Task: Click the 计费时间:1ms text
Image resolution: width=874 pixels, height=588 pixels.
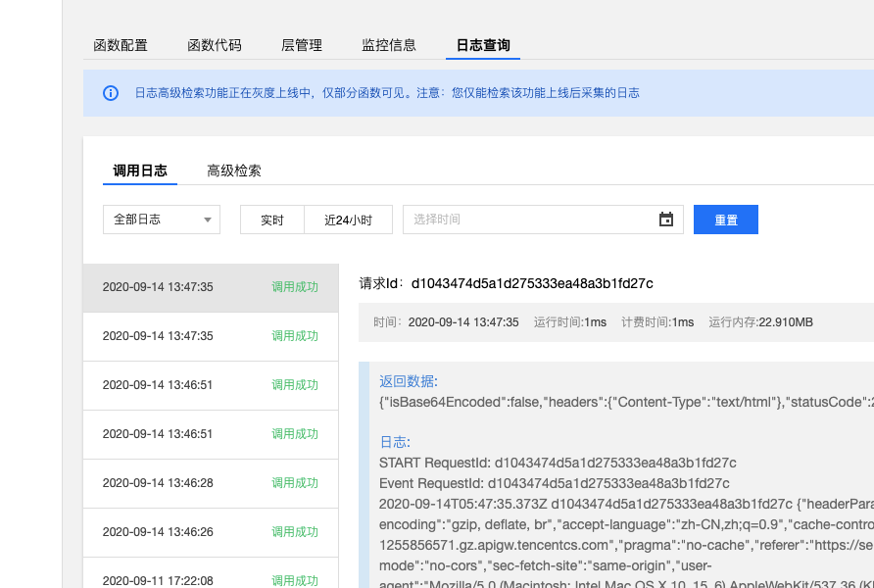Action: (x=657, y=322)
